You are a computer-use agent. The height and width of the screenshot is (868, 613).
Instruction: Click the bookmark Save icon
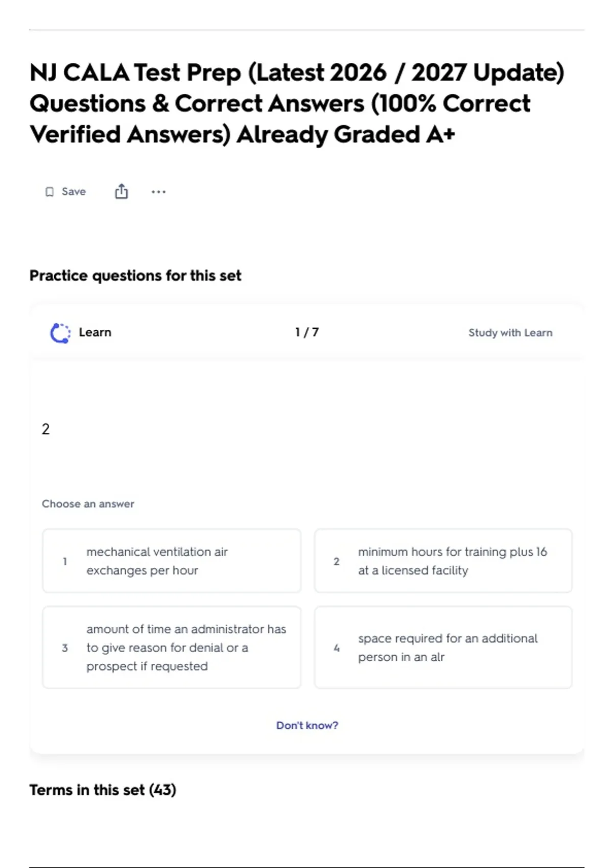pos(50,192)
